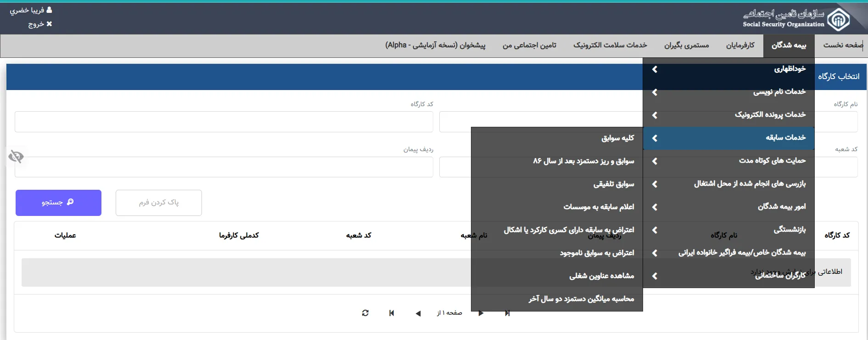The height and width of the screenshot is (340, 868).
Task: Click the عملیات column header
Action: point(65,235)
